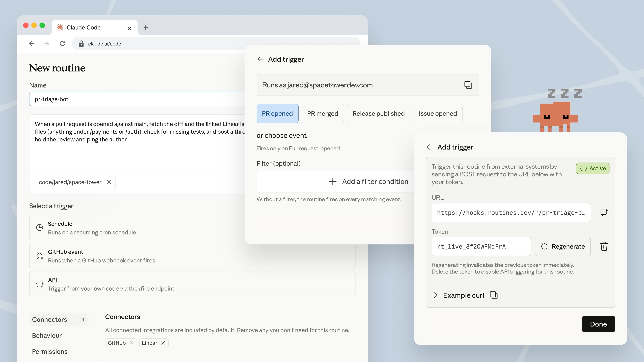
Task: Reload the claude.ai/code page
Action: 62,43
